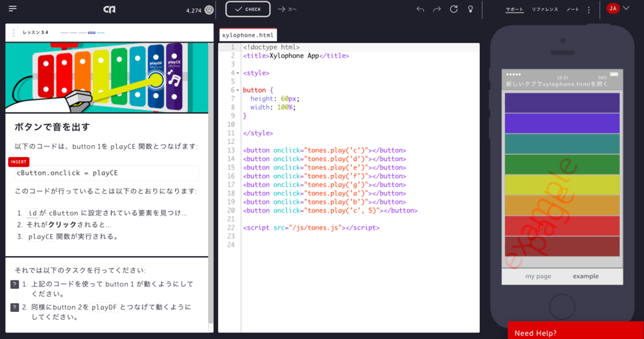644x339 pixels.
Task: Open the サポート tab
Action: pos(514,9)
